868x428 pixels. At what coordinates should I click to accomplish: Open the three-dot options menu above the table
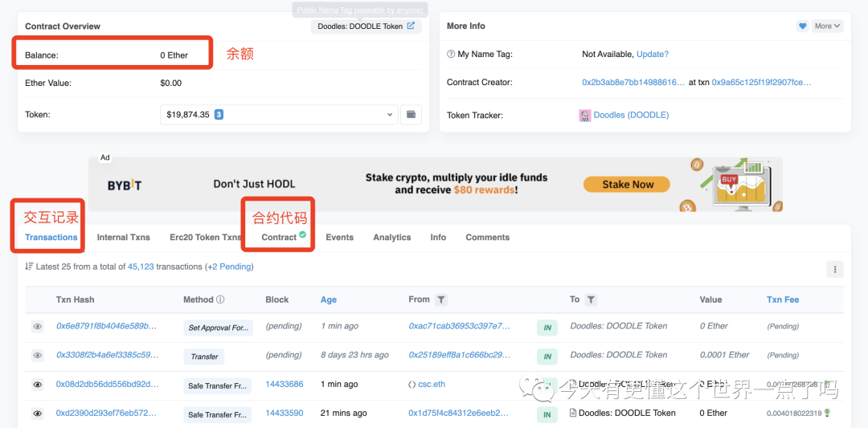tap(835, 269)
